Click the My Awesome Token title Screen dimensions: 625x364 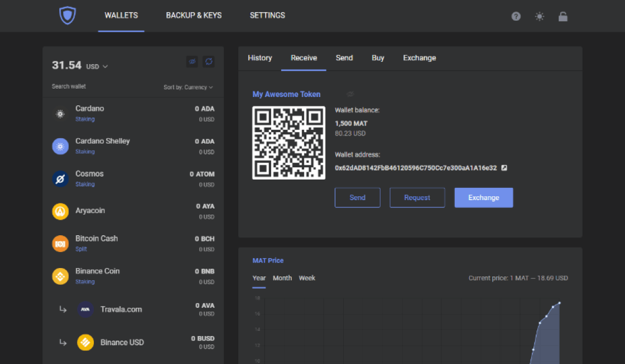[286, 94]
